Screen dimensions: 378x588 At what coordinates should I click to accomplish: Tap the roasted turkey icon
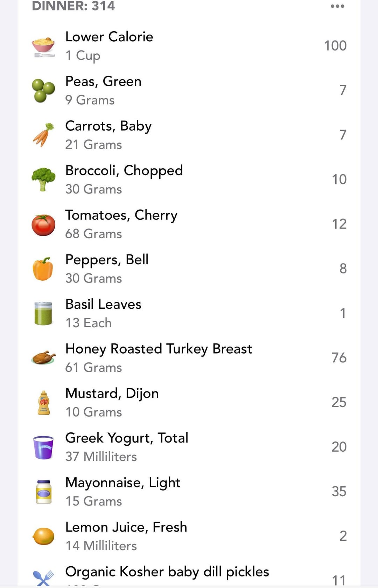43,358
